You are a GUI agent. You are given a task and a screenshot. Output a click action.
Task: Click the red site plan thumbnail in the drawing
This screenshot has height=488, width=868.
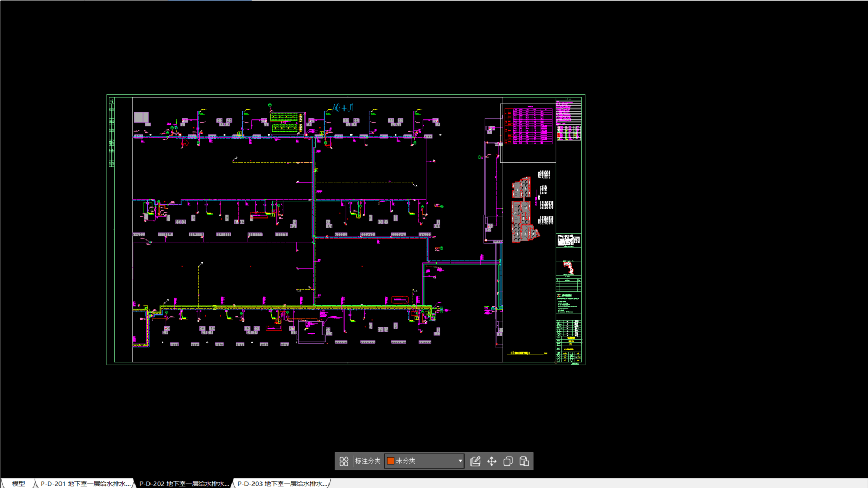[525, 210]
